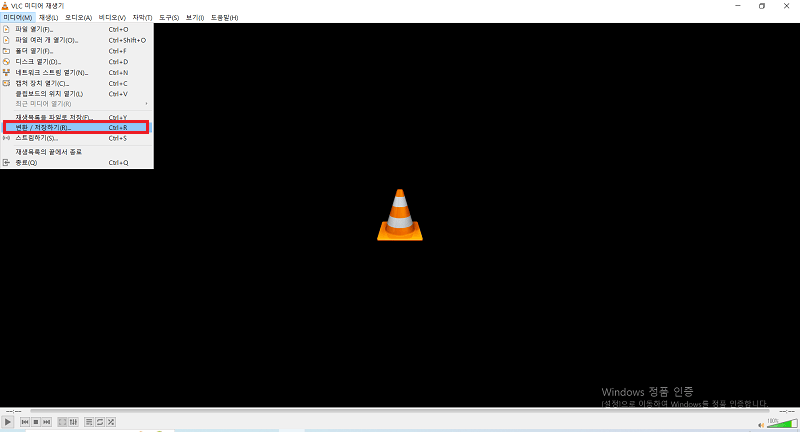Toggle 재생목록의 끝에서 종료 option

click(x=77, y=152)
